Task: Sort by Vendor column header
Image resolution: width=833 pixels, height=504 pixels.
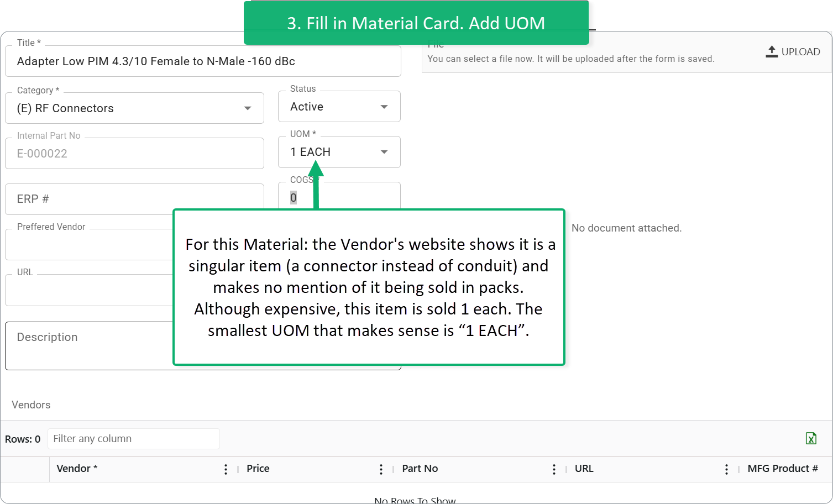Action: point(77,469)
